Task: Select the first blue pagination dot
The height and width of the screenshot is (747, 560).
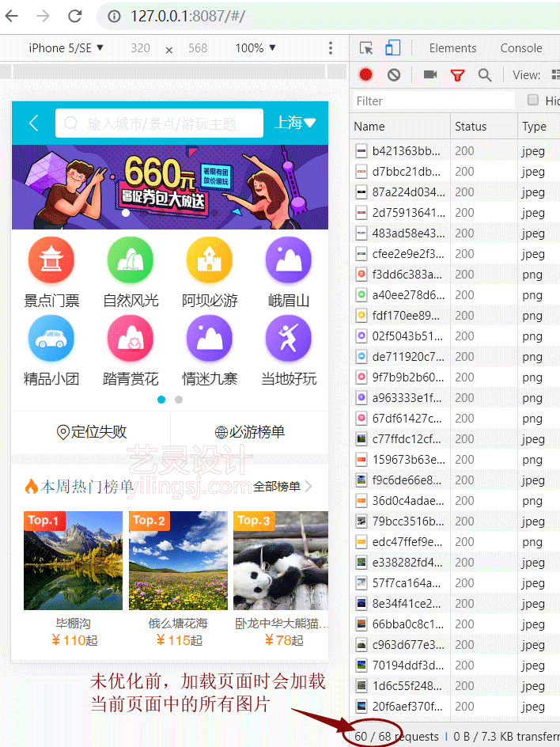Action: coord(161,400)
